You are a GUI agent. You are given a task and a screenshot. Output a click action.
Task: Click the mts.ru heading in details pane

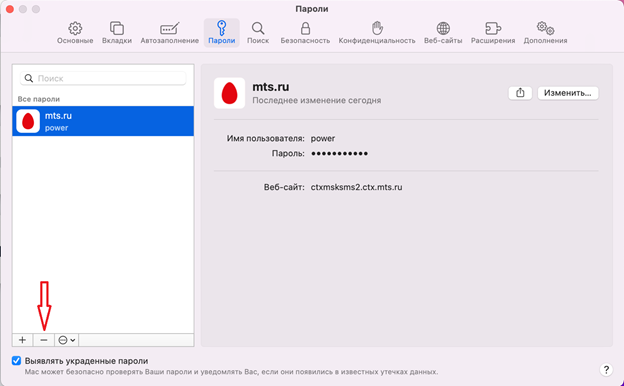tap(271, 87)
